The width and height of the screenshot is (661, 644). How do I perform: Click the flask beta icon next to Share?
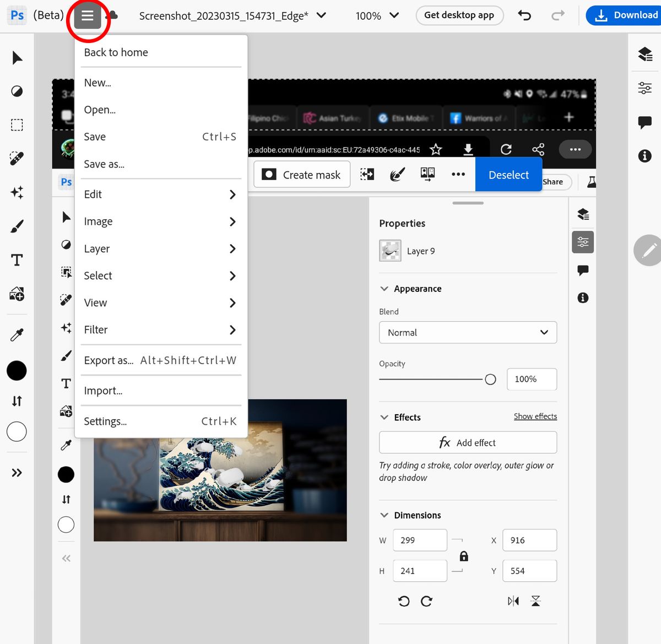(592, 182)
